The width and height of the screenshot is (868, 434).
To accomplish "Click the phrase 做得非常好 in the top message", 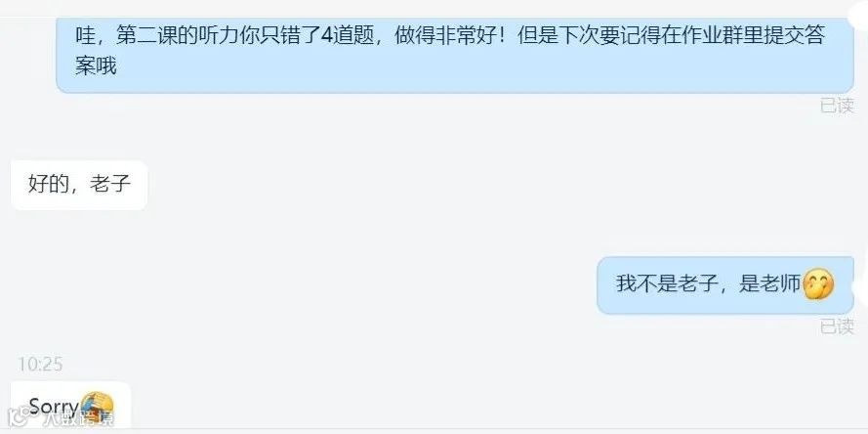I will (446, 35).
